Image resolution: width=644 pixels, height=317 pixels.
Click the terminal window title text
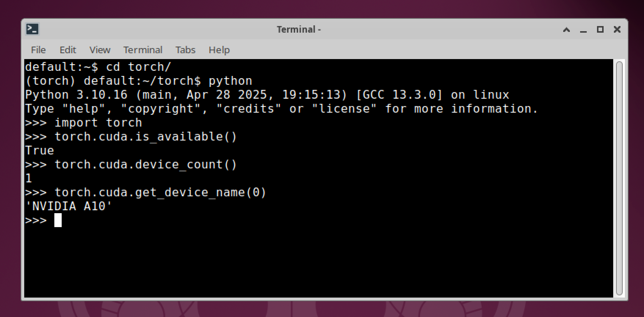pyautogui.click(x=298, y=29)
